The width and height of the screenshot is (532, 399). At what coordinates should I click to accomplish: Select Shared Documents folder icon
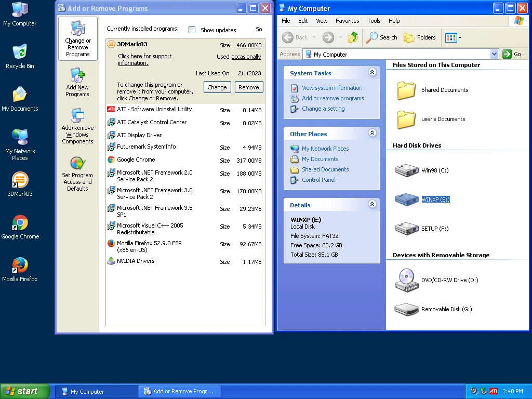pyautogui.click(x=406, y=90)
